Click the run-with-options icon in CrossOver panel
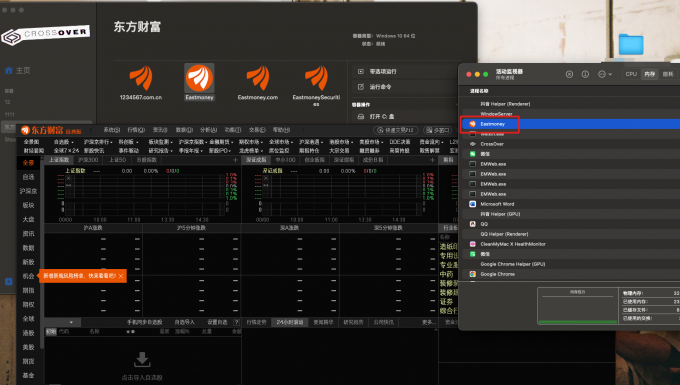Viewport: 680px width, 385px height. (360, 71)
